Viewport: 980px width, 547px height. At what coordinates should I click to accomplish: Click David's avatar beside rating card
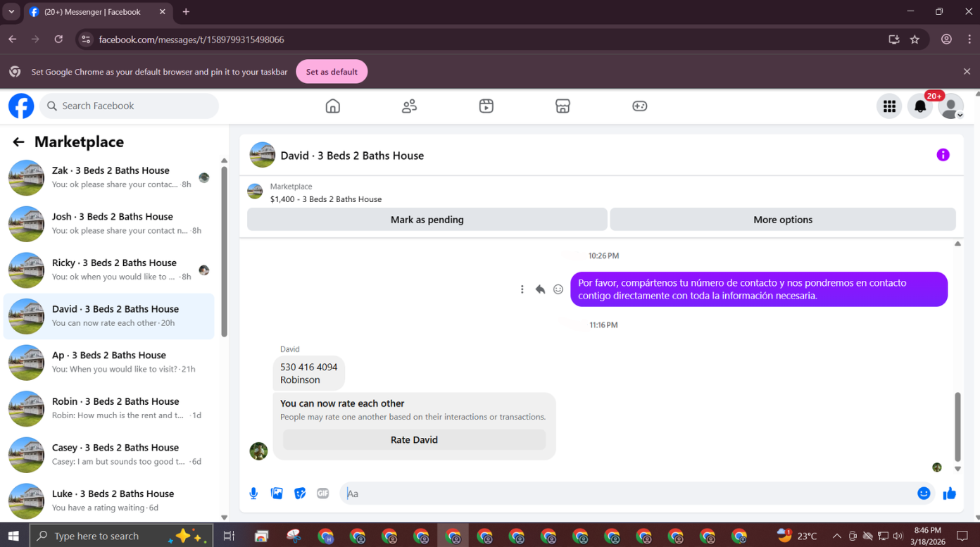tap(259, 451)
